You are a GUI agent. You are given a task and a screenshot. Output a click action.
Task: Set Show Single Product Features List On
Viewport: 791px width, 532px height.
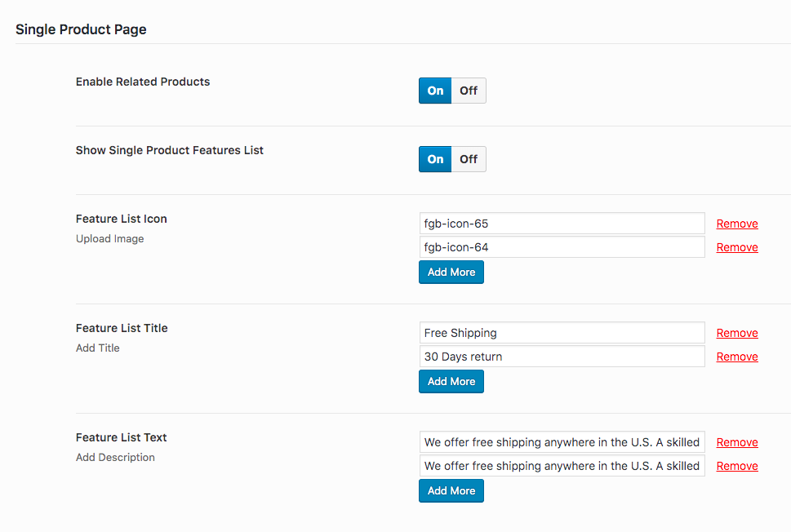pyautogui.click(x=435, y=159)
